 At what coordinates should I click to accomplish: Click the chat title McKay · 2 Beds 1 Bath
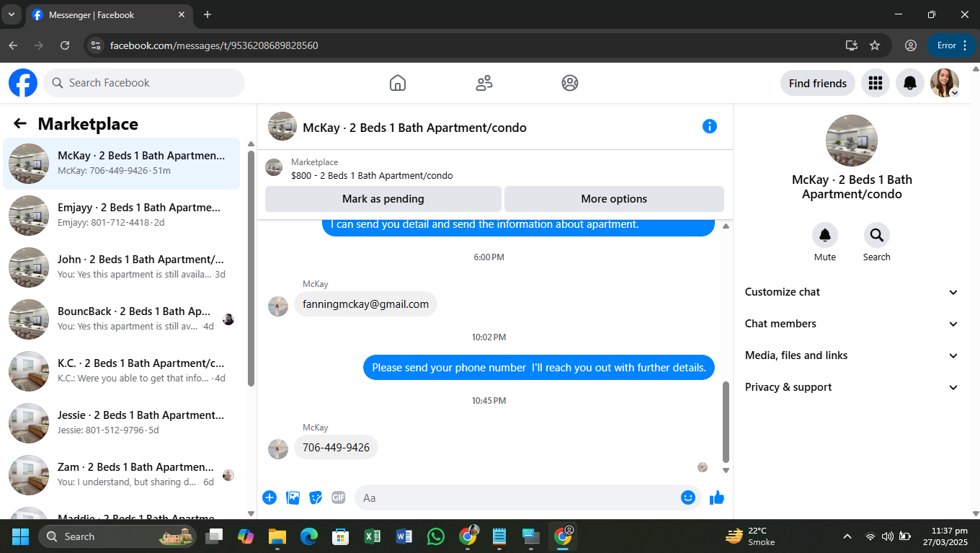(414, 128)
